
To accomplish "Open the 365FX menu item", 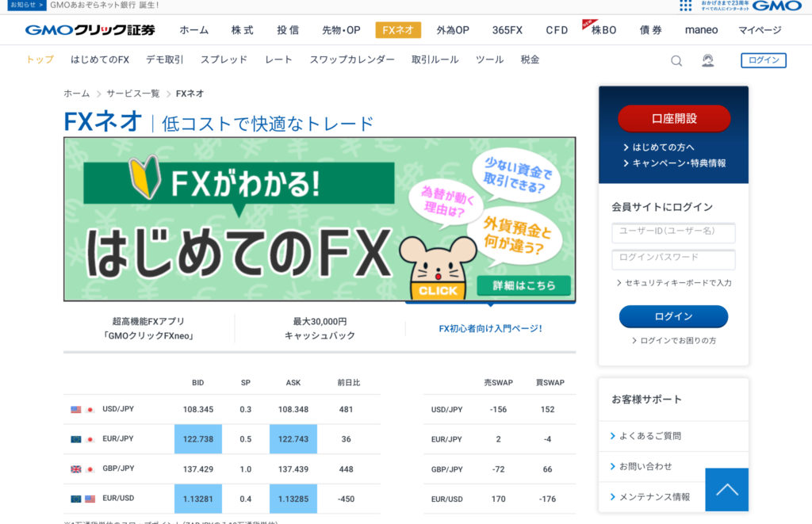I will point(507,30).
